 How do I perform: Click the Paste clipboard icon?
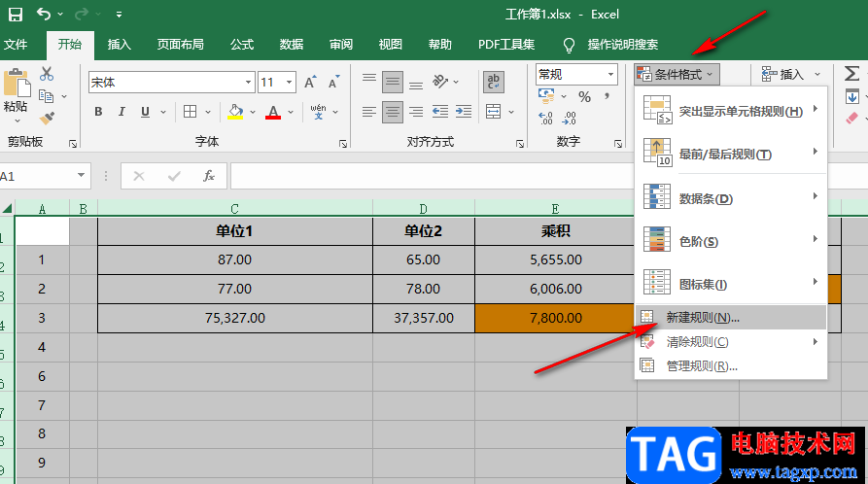tap(17, 84)
